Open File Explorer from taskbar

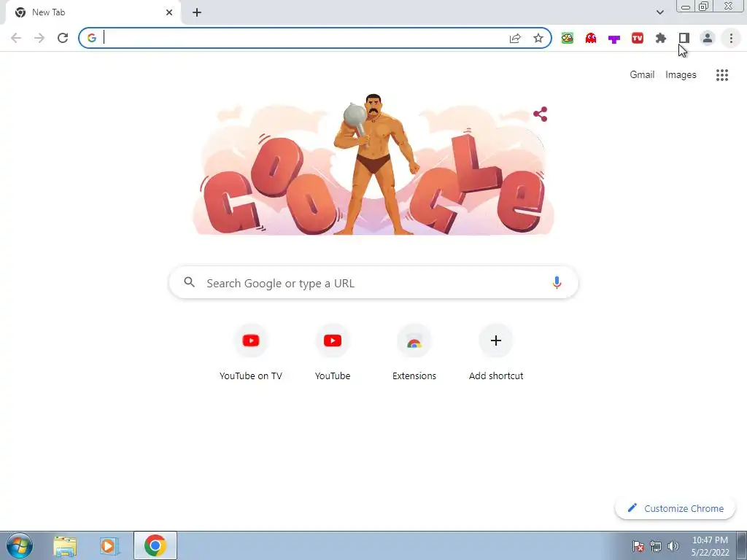point(65,545)
